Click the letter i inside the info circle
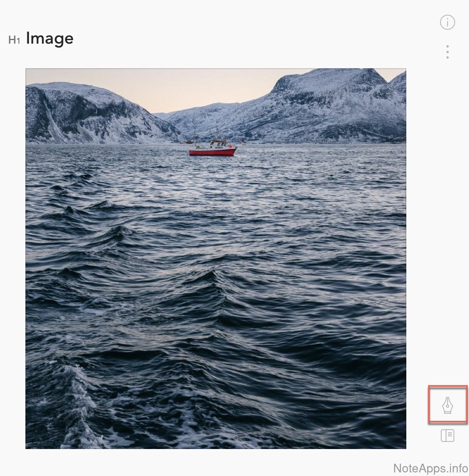The image size is (469, 476). (x=448, y=22)
